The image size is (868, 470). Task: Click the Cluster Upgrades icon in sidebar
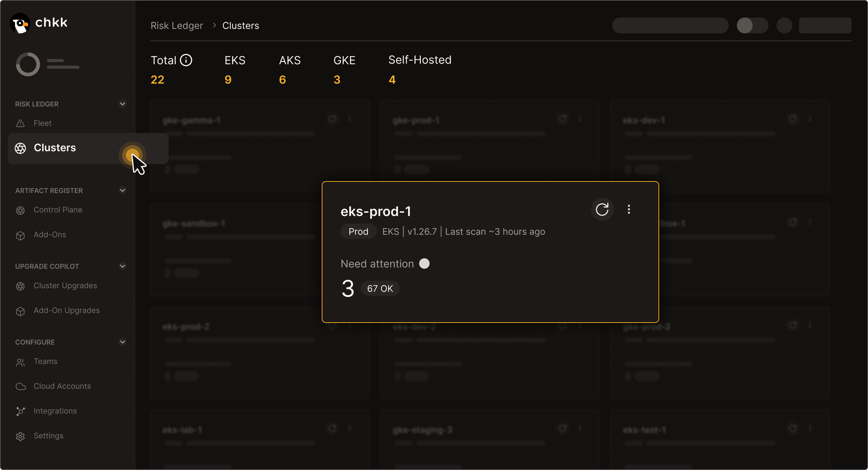pos(21,285)
